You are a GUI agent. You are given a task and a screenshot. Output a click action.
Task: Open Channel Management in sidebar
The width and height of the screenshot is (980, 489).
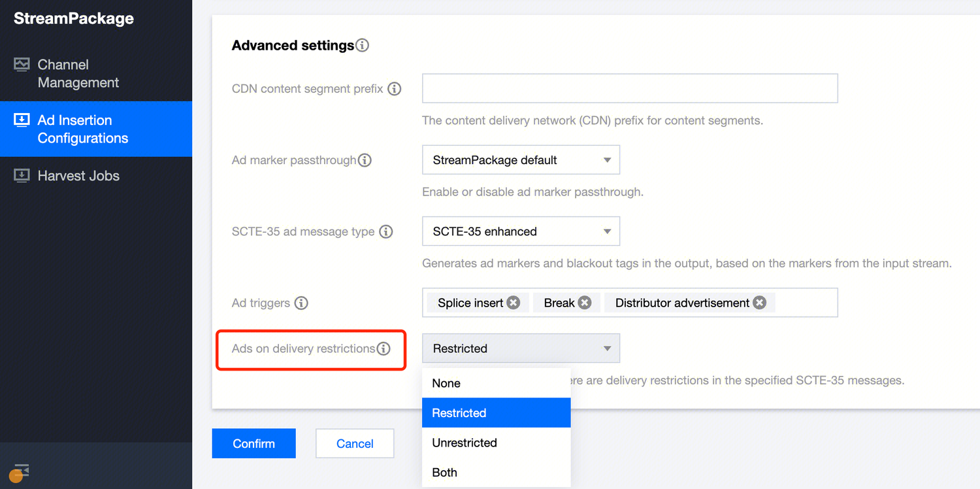[78, 74]
